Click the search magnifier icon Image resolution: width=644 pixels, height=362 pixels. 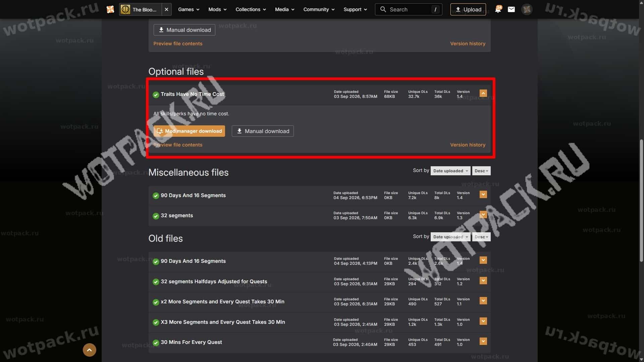[x=383, y=9]
